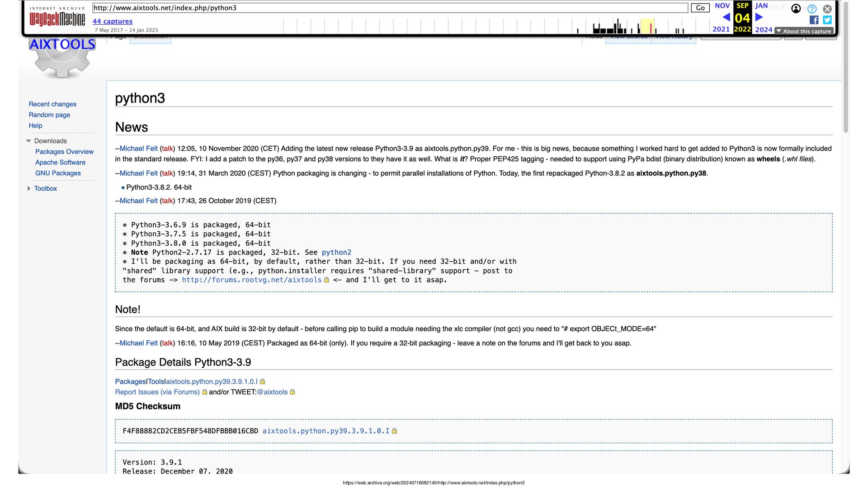This screenshot has width=868, height=488.
Task: Open the Wayback help question icon
Action: click(812, 9)
